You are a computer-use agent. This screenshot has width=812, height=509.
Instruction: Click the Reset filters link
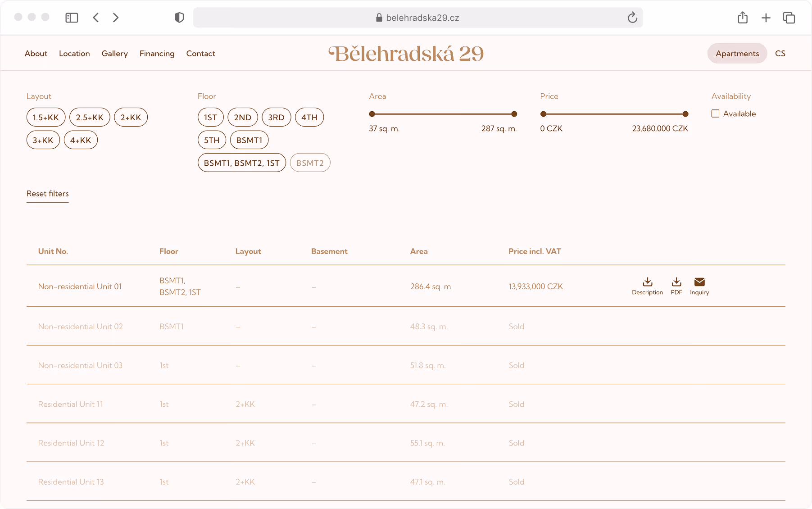tap(47, 194)
